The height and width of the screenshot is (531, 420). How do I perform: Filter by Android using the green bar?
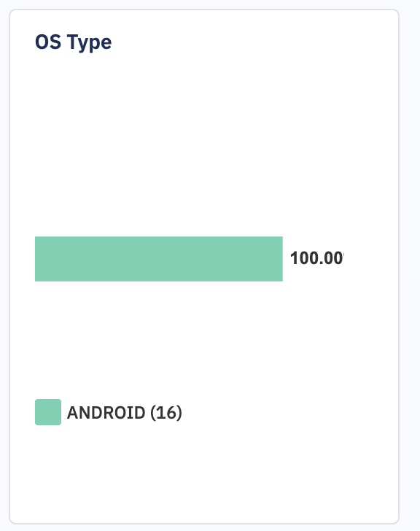[x=159, y=259]
